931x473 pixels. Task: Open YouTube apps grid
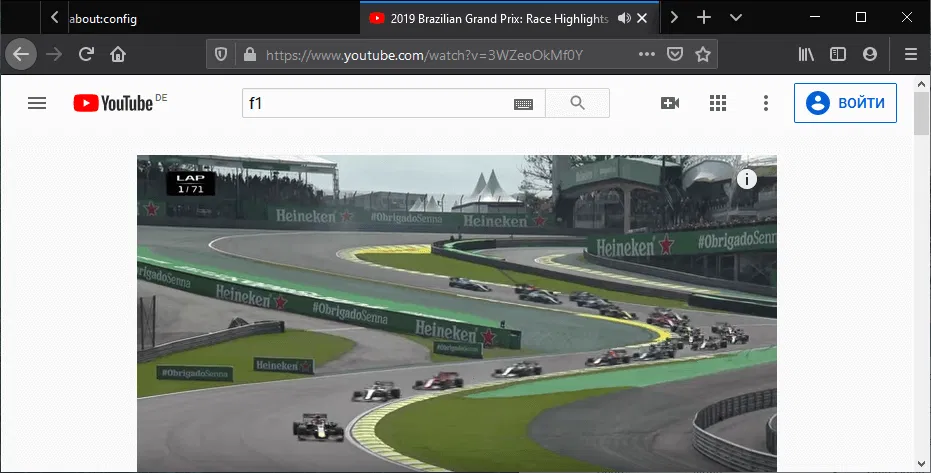pos(718,103)
